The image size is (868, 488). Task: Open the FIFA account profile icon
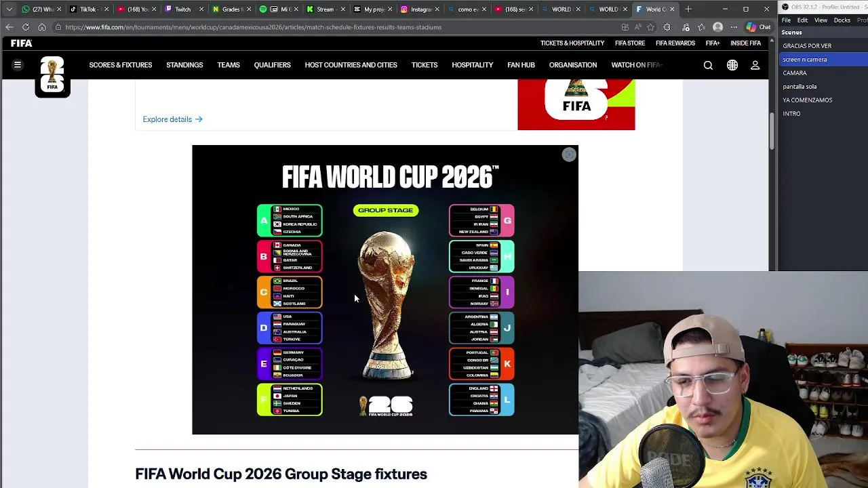pyautogui.click(x=755, y=65)
